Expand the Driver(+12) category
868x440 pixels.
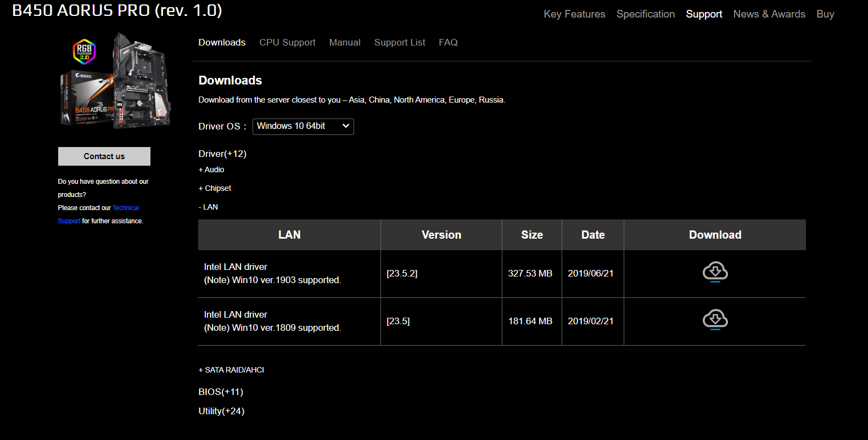tap(222, 154)
